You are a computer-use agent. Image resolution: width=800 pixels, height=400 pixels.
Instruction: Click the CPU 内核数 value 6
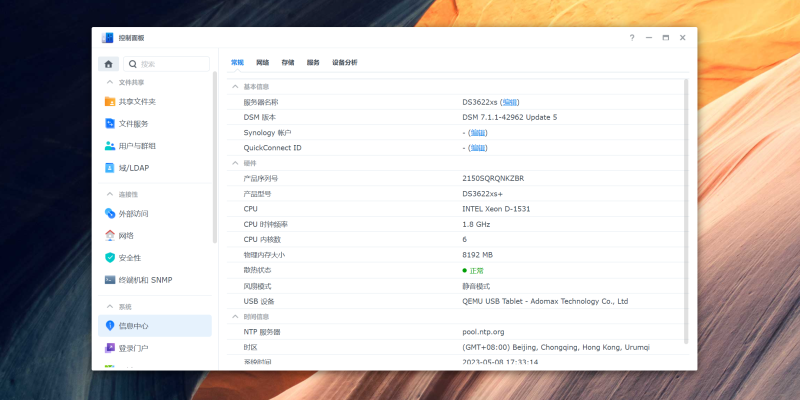tap(464, 240)
